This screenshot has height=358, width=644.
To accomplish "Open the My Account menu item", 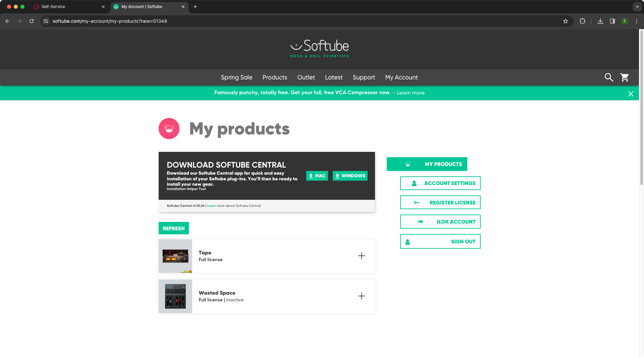I will point(401,77).
